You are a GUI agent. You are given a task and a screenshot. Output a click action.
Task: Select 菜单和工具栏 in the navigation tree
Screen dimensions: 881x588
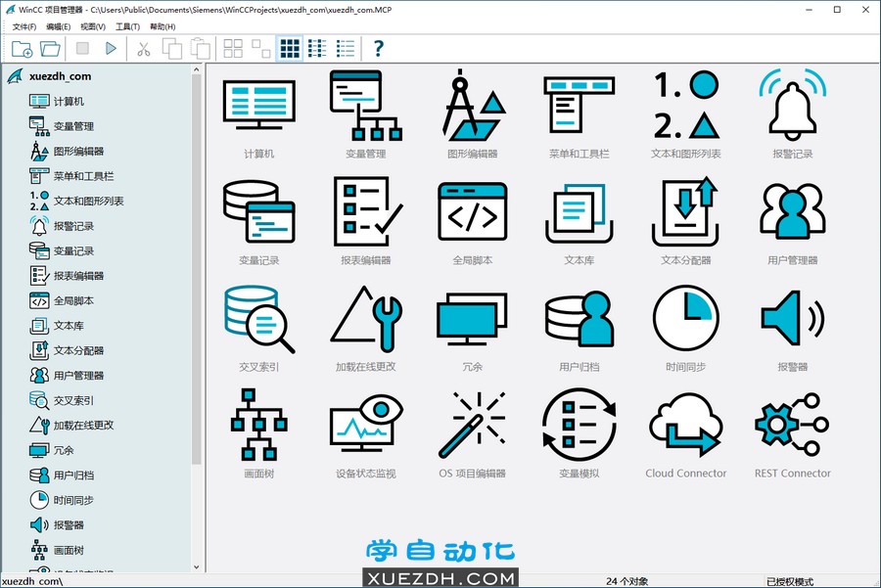tap(84, 176)
